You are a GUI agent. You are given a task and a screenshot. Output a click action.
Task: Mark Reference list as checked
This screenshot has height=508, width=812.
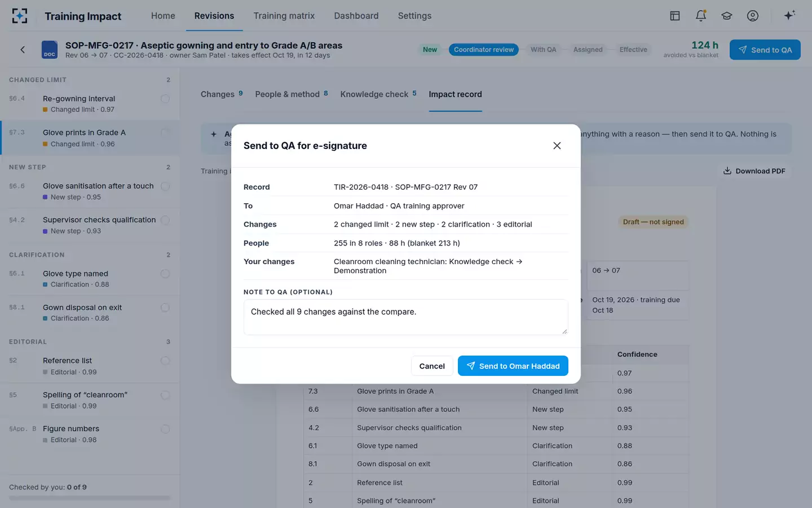165,361
